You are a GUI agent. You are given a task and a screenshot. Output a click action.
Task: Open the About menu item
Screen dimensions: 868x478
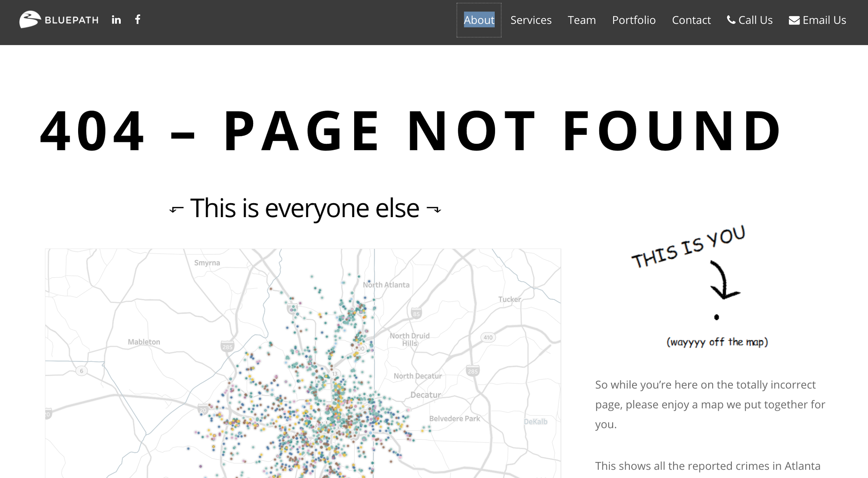click(479, 20)
